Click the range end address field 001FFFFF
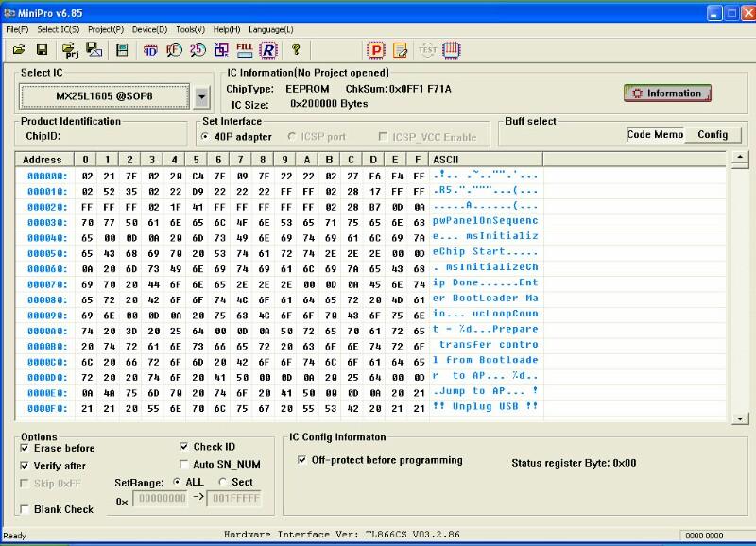The width and height of the screenshot is (756, 546). click(x=235, y=498)
